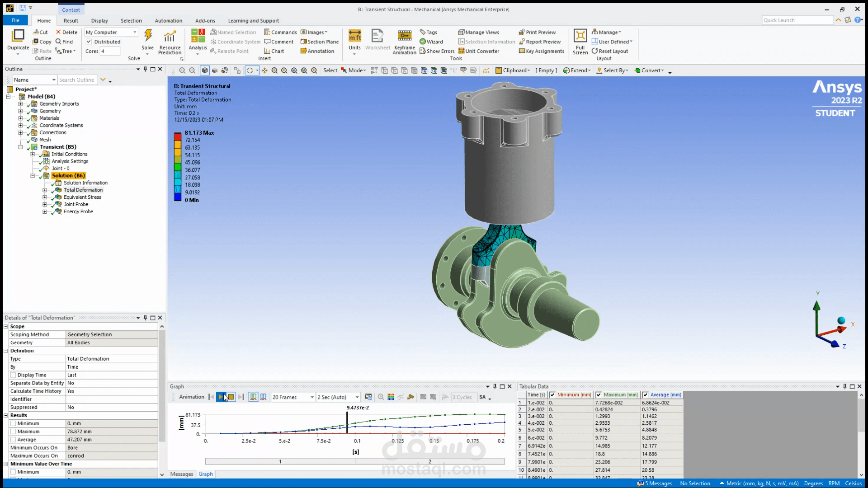Switch to the Display ribbon tab
The height and width of the screenshot is (488, 868).
point(99,20)
